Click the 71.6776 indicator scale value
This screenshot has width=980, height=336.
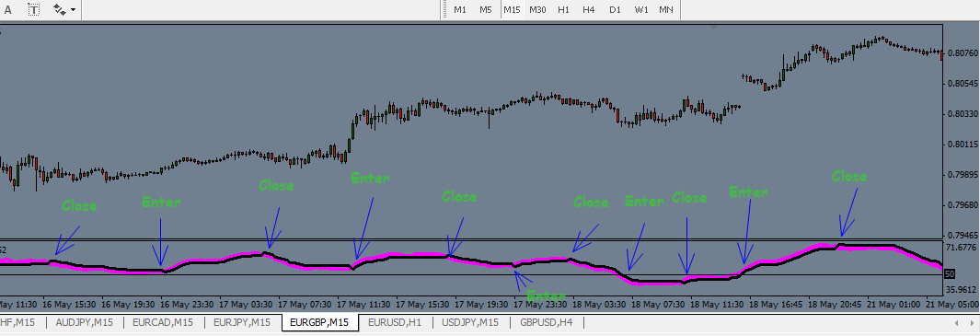[x=963, y=248]
